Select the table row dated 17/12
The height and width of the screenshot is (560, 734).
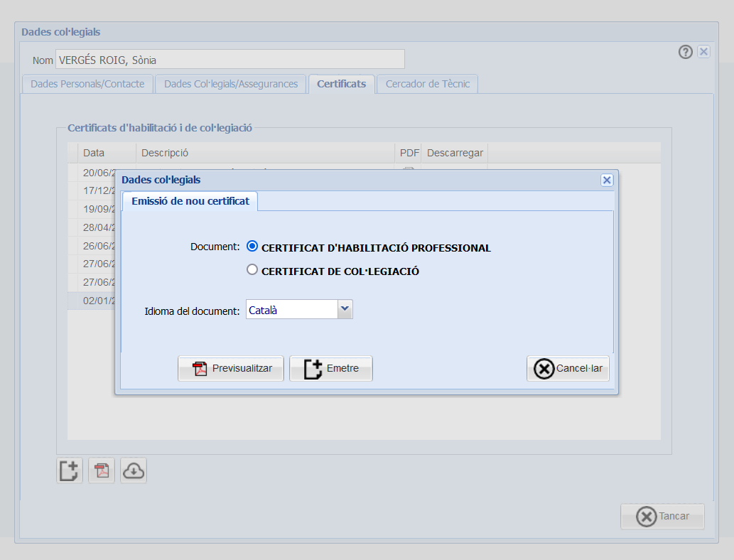tap(91, 191)
